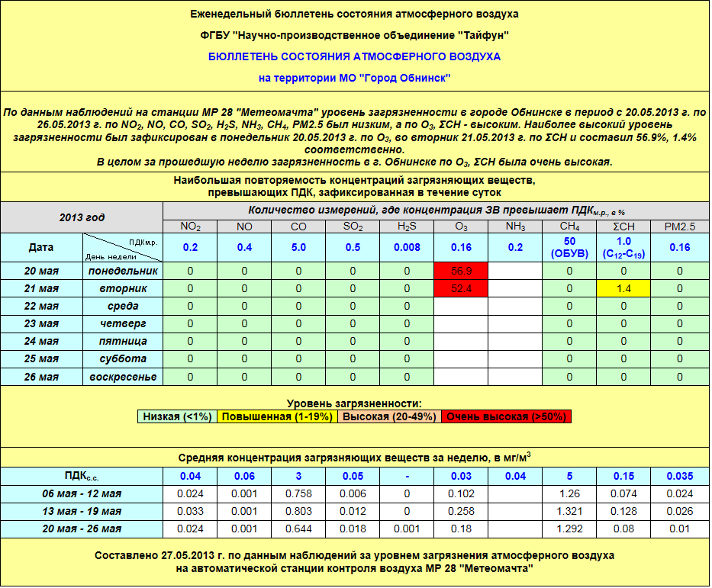Screen dimensions: 712x588
Task: Click the 'ПДКс.с.' row label
Action: 82,477
